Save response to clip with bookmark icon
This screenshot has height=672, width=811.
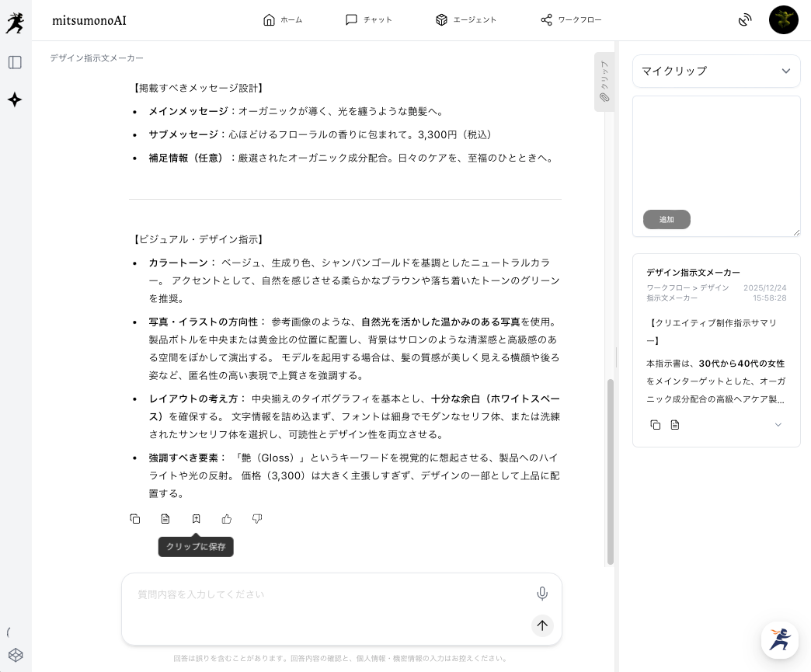pos(196,519)
